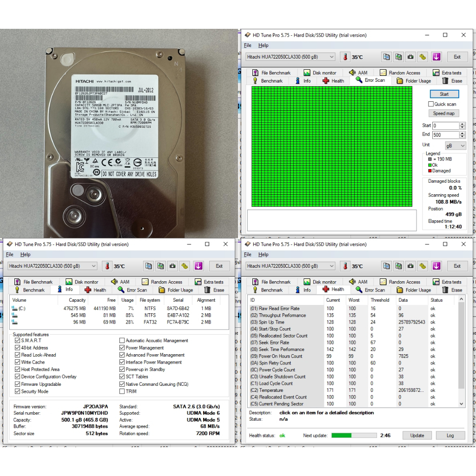Click the thermometer temperature icon in the Error Scan window

pos(345,57)
